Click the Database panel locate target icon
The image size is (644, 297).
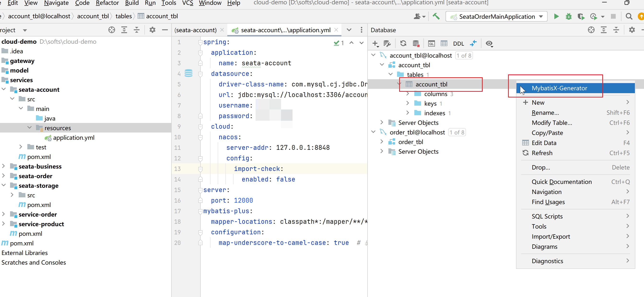[591, 30]
